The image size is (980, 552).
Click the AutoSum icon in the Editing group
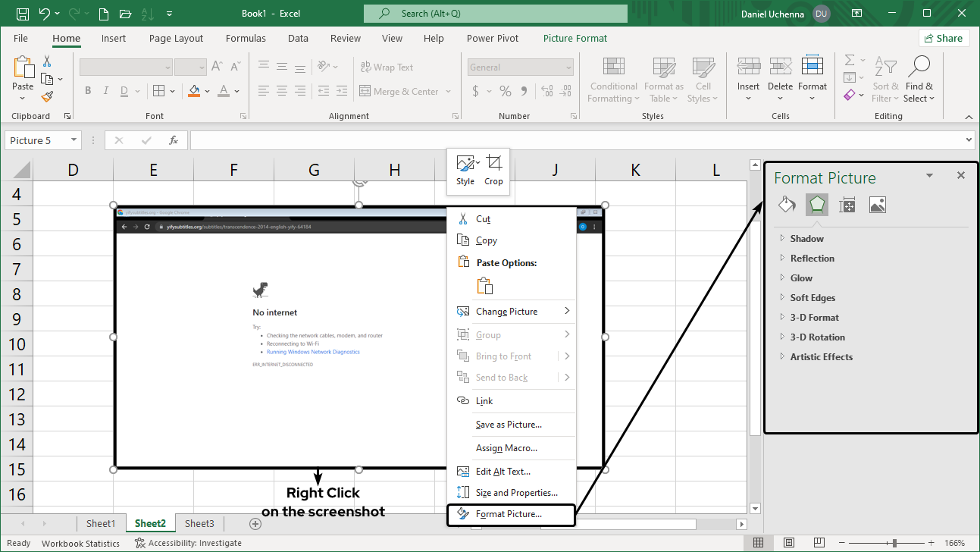(x=848, y=61)
